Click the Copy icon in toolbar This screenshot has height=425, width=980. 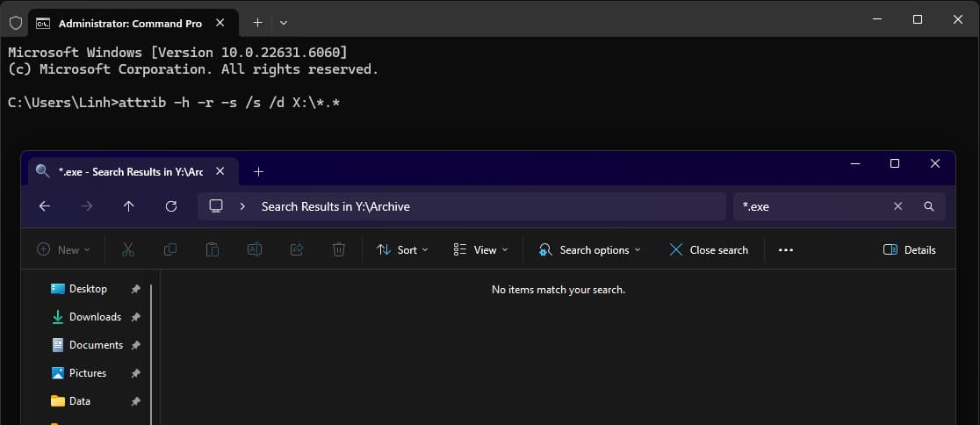[170, 250]
